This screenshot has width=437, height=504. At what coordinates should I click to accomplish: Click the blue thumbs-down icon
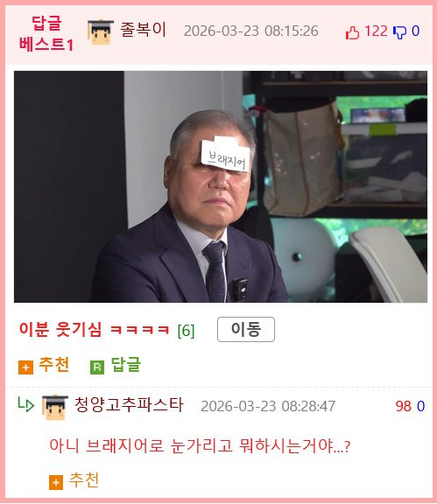(x=399, y=32)
